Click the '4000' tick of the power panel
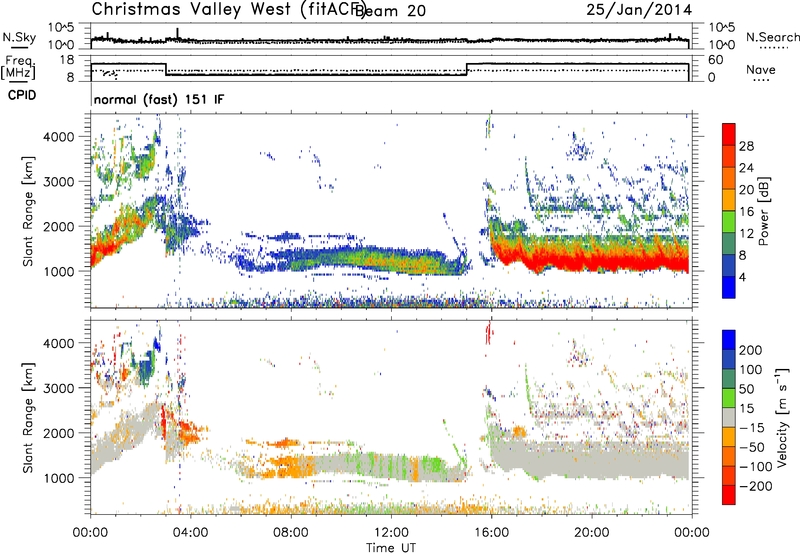The image size is (800, 554). coord(59,137)
